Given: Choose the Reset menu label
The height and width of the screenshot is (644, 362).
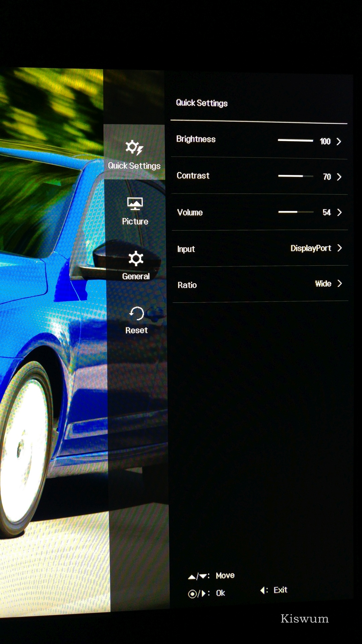Looking at the screenshot, I should [x=136, y=330].
